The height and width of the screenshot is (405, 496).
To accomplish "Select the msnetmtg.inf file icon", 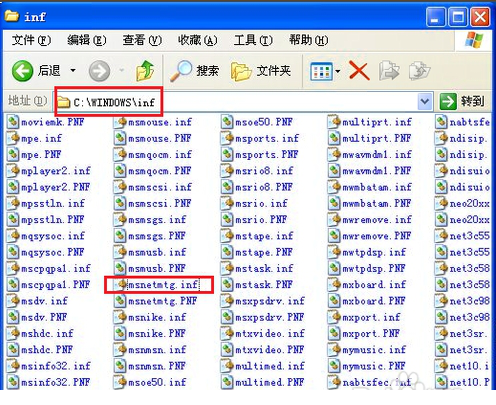I will pyautogui.click(x=120, y=285).
